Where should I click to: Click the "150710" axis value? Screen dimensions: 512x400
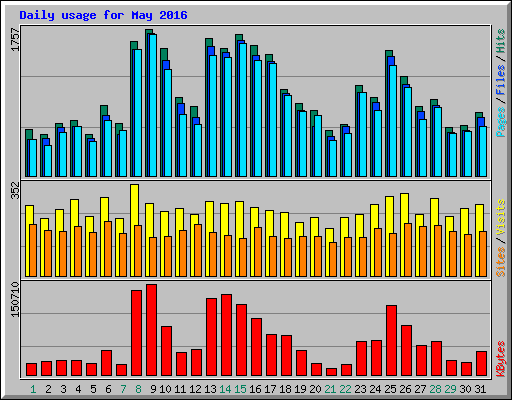(16, 300)
